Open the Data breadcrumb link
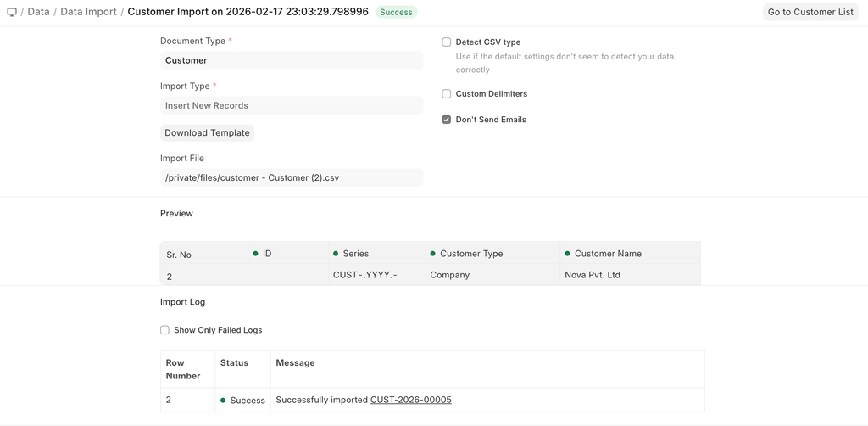 point(38,13)
